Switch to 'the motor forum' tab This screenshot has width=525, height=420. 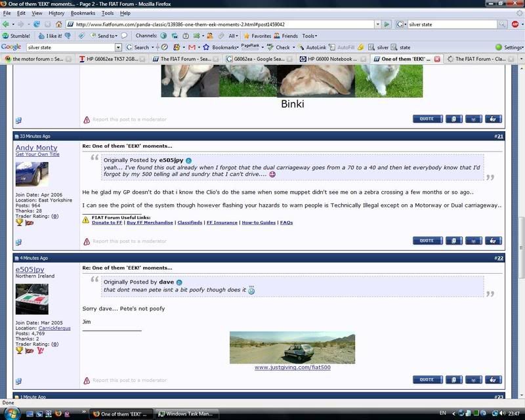coord(37,59)
